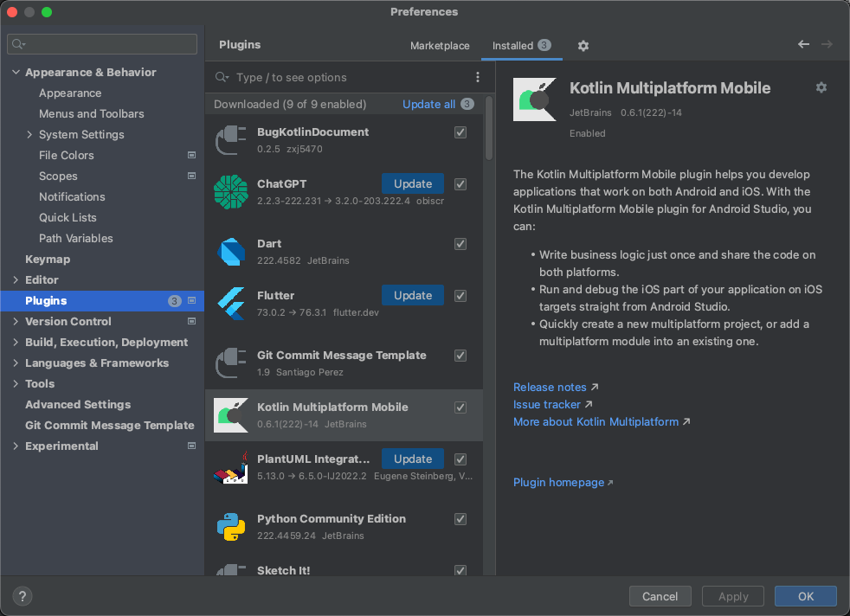Click the Git Commit Message Template plug icon
The image size is (850, 616).
231,363
